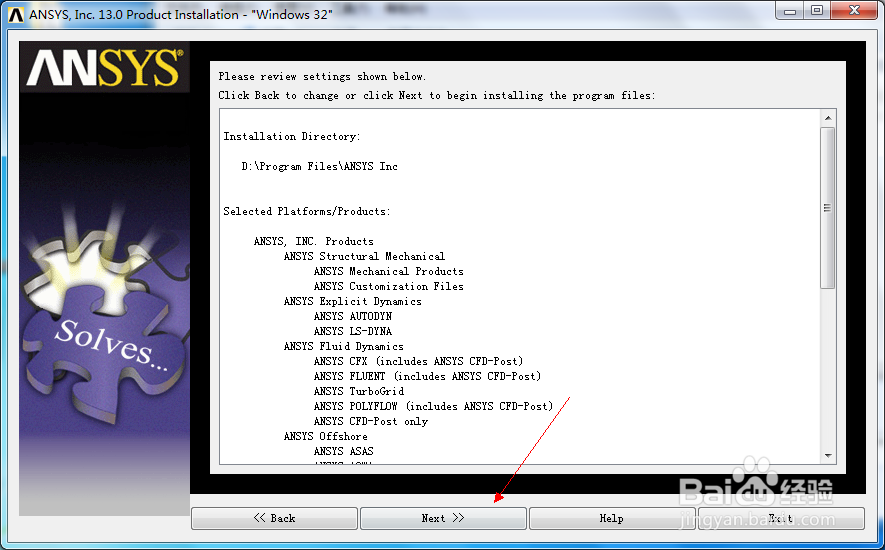Minimize the installer window

click(x=790, y=11)
